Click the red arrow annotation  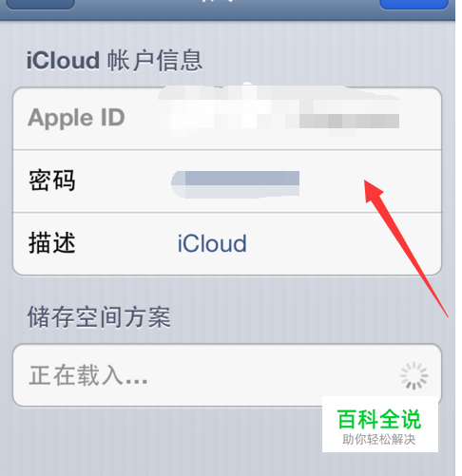[406, 248]
